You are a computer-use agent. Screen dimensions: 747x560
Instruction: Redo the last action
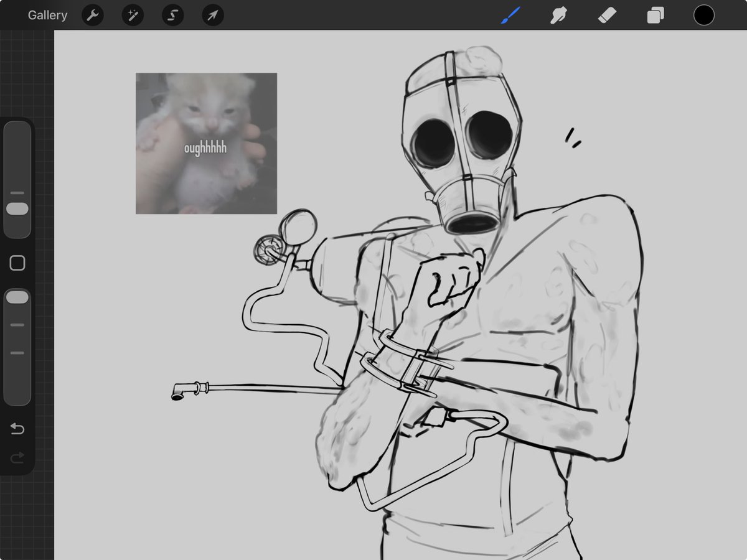(17, 459)
